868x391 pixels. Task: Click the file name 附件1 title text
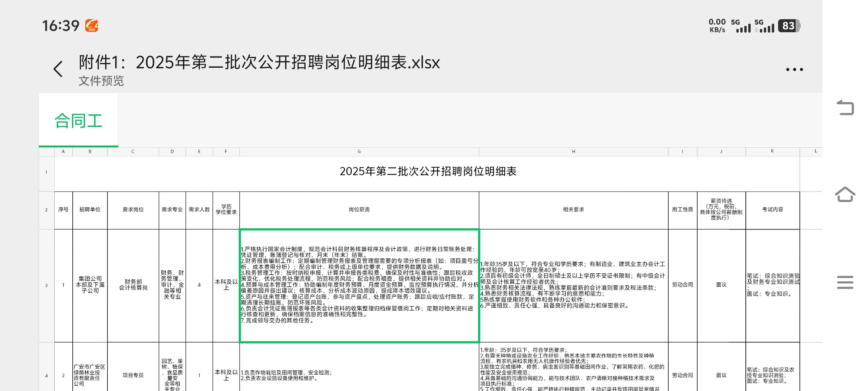pyautogui.click(x=259, y=62)
